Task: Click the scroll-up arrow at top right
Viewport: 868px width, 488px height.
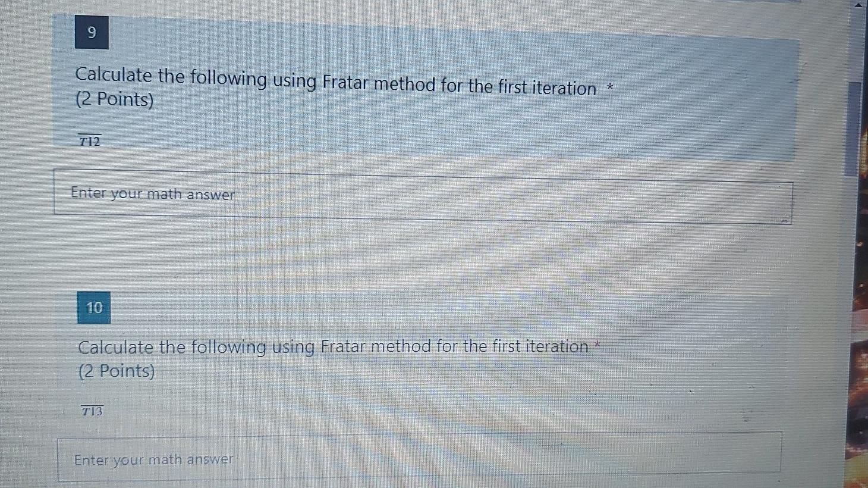Action: coord(858,5)
